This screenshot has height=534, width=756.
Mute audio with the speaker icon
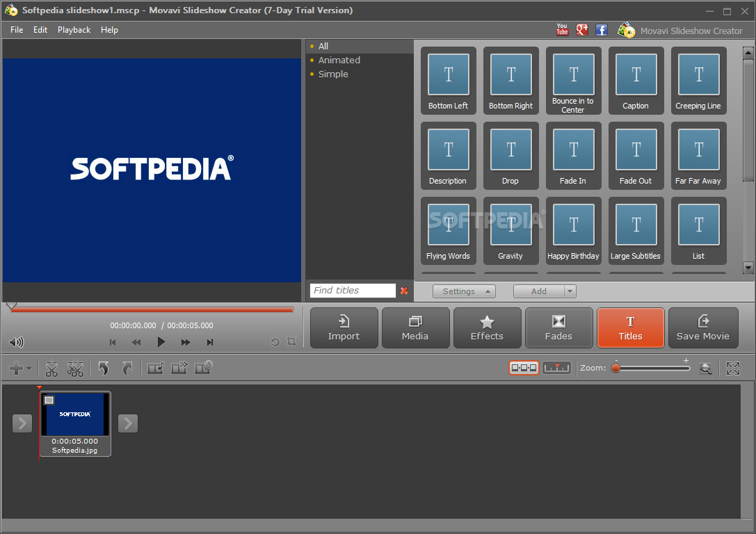click(17, 342)
